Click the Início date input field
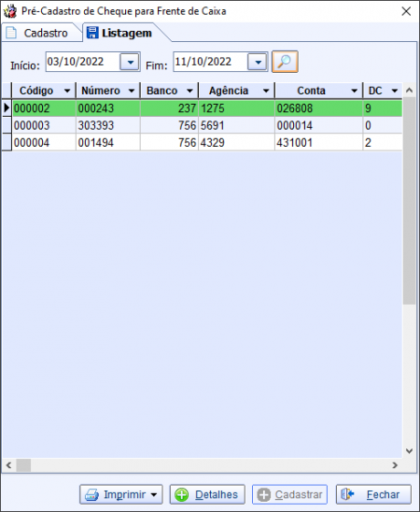The height and width of the screenshot is (512, 420). (83, 62)
